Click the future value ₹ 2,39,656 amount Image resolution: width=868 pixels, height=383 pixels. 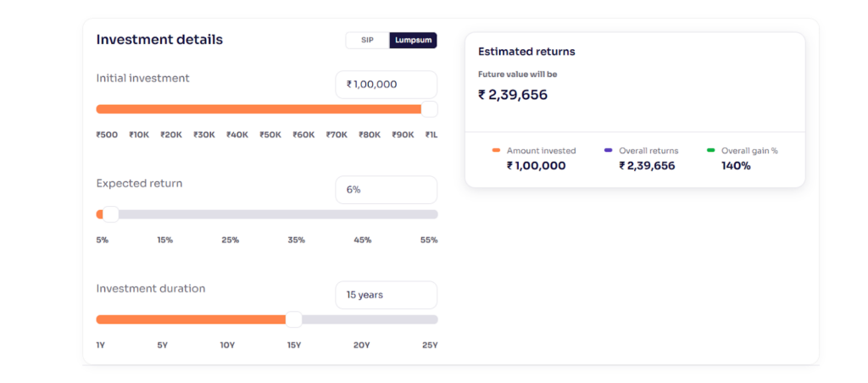513,95
